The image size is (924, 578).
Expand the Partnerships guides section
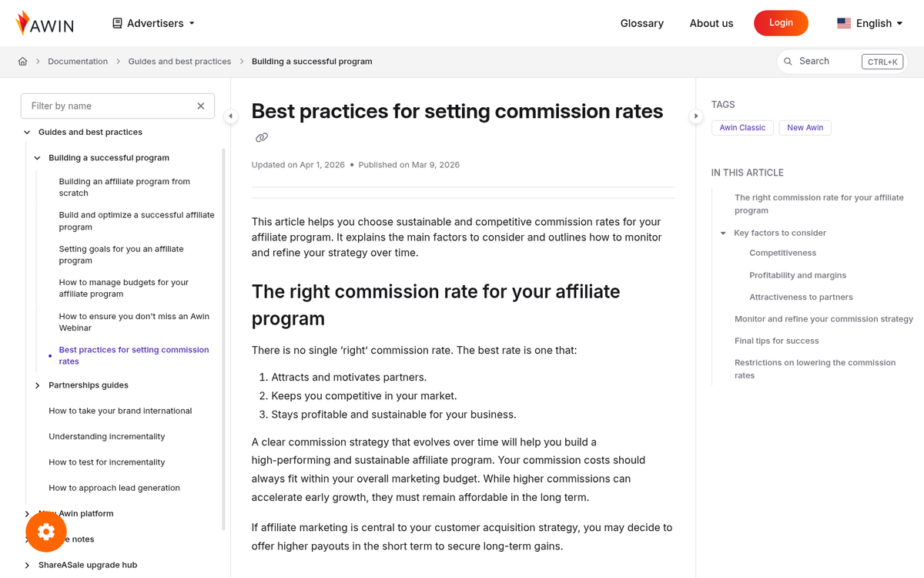37,385
